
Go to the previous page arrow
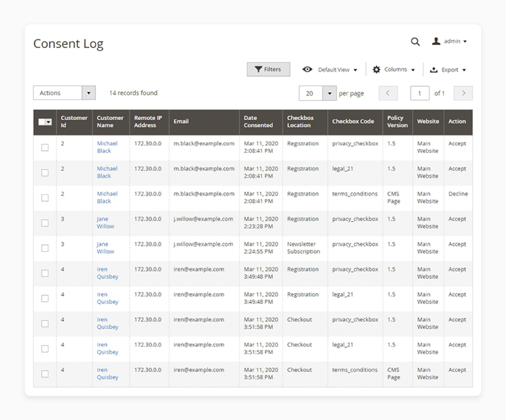pos(388,93)
